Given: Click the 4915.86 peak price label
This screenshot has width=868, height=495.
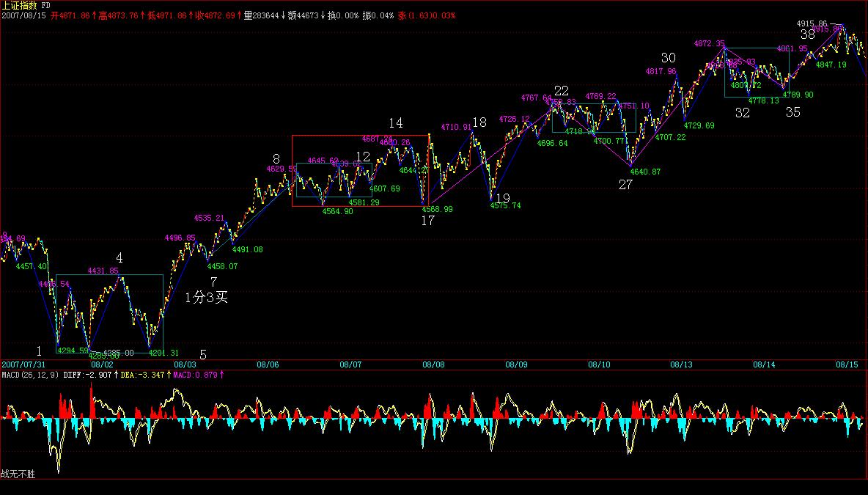Looking at the screenshot, I should point(812,23).
